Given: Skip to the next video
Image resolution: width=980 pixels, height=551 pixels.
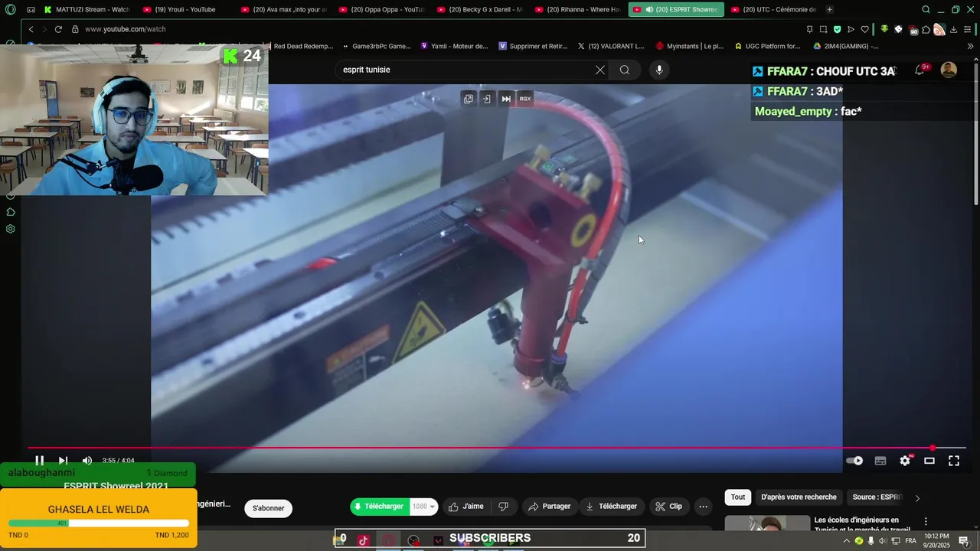Looking at the screenshot, I should coord(64,461).
